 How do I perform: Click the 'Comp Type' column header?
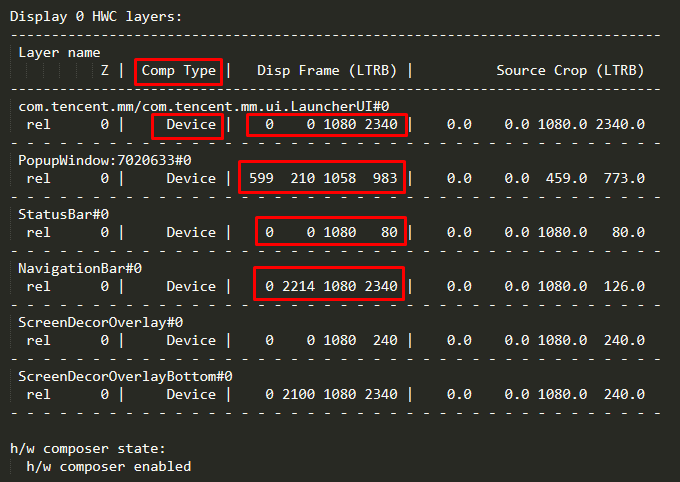pyautogui.click(x=179, y=71)
